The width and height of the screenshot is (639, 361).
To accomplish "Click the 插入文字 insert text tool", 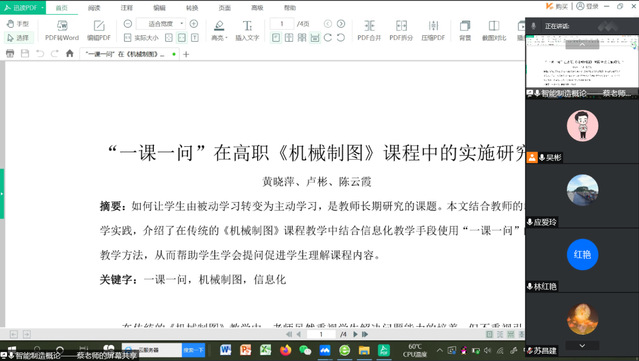I will 247,31.
